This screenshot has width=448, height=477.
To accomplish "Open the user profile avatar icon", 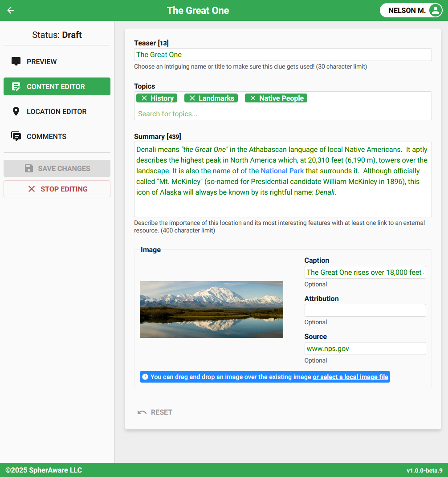I will 435,10.
